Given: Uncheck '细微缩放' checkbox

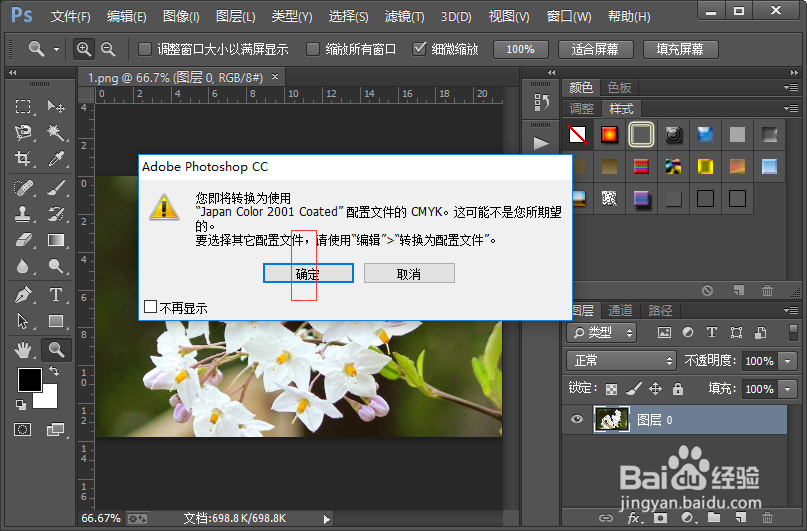Looking at the screenshot, I should (x=419, y=49).
